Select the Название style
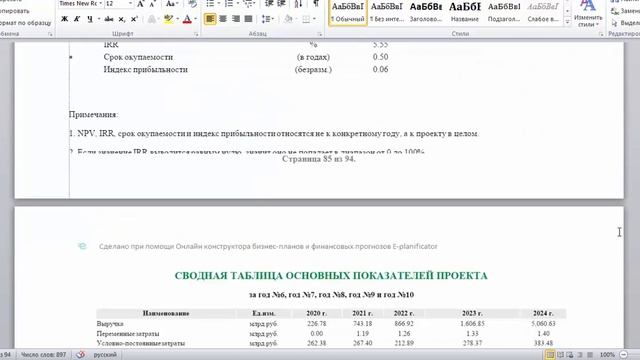640x360 pixels. 465,12
